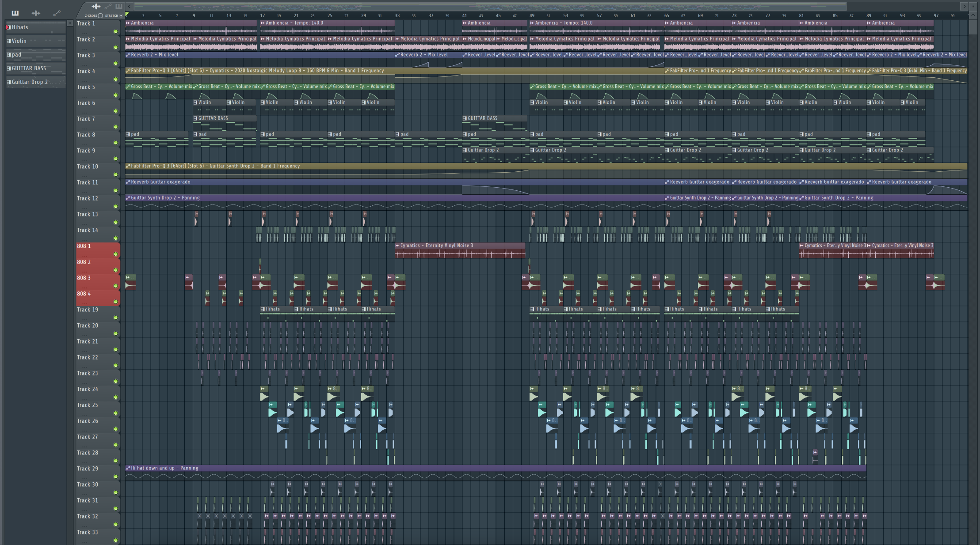Click bar 33 on the timeline ruler
Screen dimensions: 980x545
click(x=397, y=15)
